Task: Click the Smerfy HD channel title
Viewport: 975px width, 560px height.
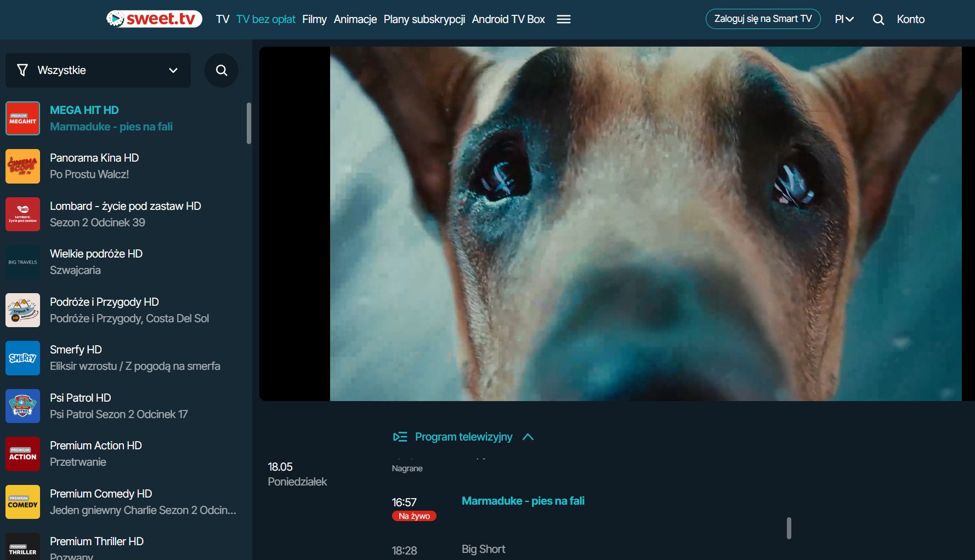Action: [x=76, y=350]
